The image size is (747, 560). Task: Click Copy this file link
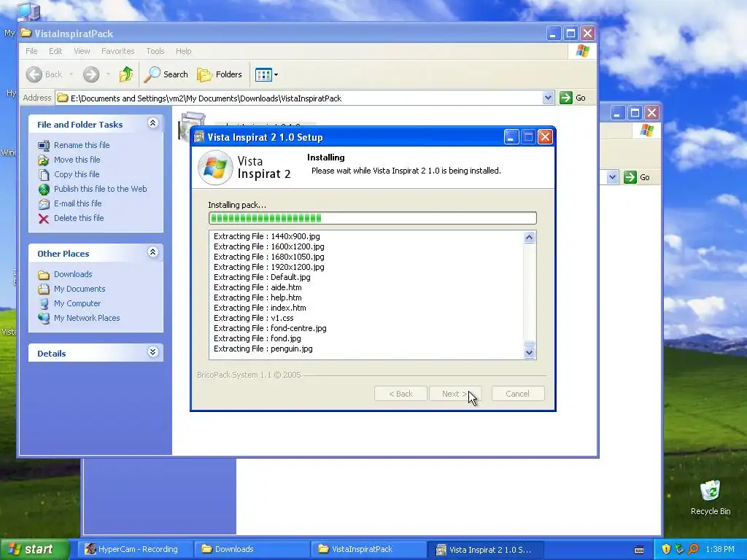coord(76,174)
